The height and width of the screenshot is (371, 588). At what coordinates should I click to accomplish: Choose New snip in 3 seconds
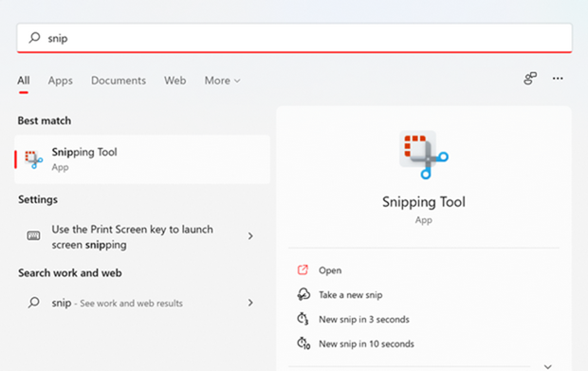click(x=364, y=319)
